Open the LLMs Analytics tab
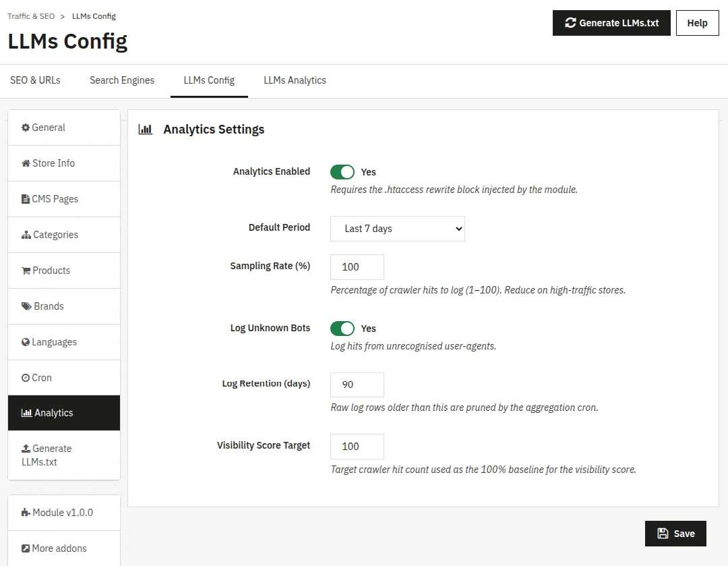 [295, 80]
